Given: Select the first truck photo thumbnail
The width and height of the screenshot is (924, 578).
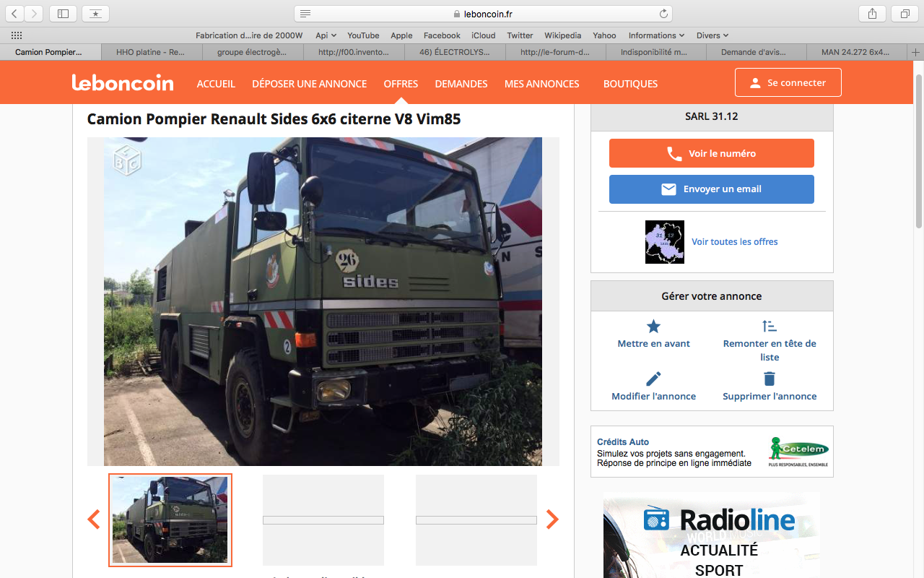Looking at the screenshot, I should 170,520.
